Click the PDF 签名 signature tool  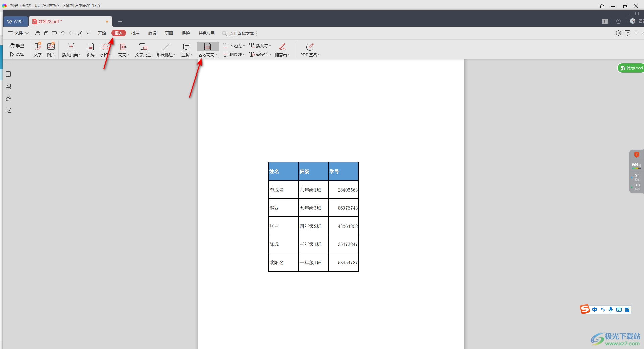click(x=310, y=50)
